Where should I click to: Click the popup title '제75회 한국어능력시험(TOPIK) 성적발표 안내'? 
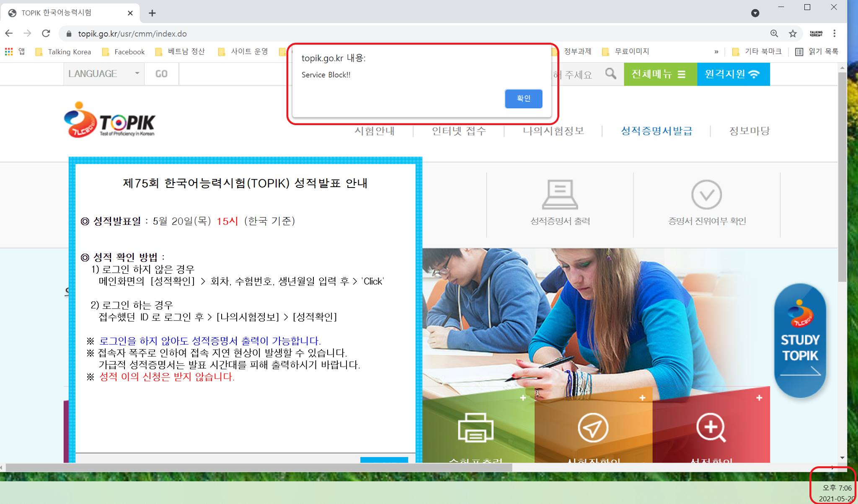click(245, 183)
